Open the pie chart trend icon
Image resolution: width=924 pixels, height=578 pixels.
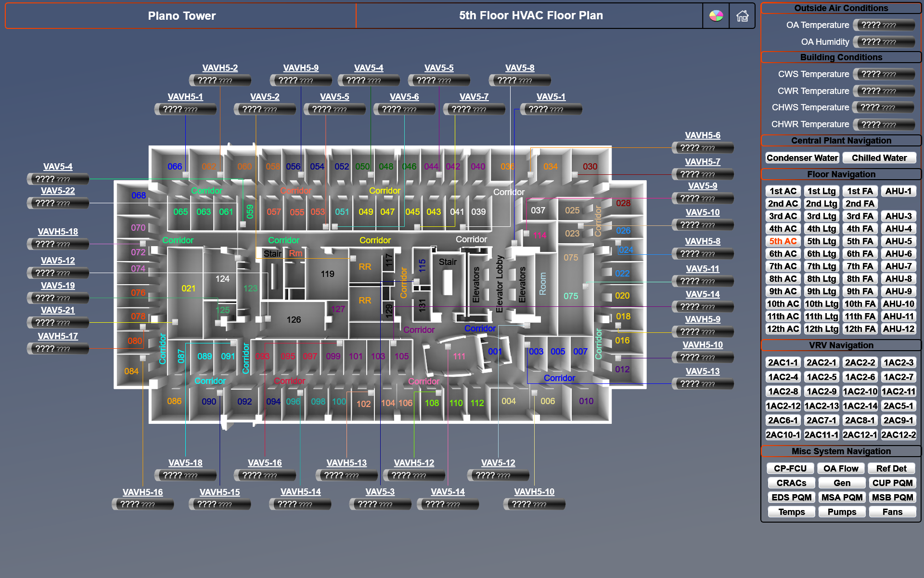716,15
